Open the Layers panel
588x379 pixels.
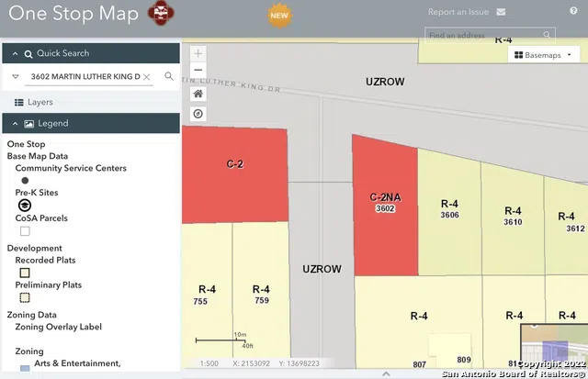coord(34,102)
